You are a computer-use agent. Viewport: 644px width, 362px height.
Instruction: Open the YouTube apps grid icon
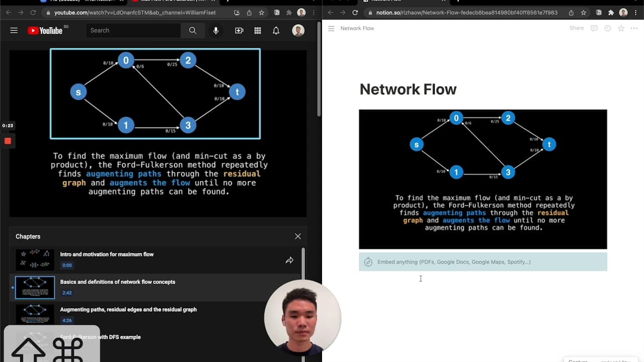pos(258,31)
